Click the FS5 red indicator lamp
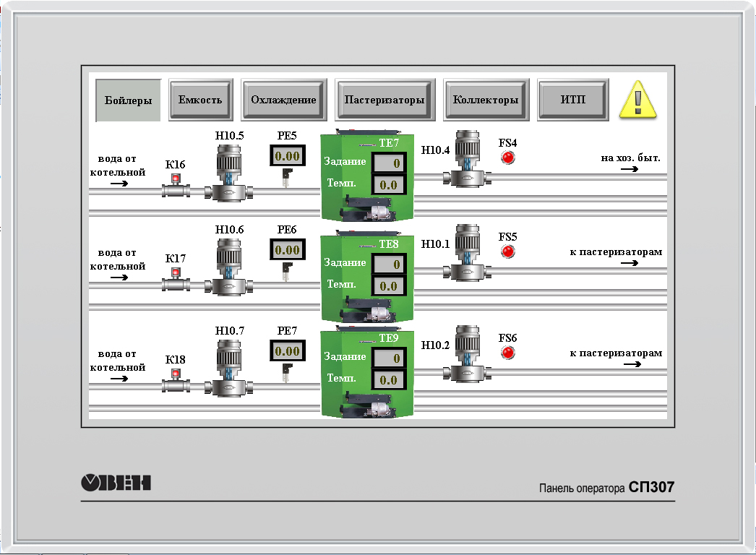The height and width of the screenshot is (555, 756). (x=508, y=251)
